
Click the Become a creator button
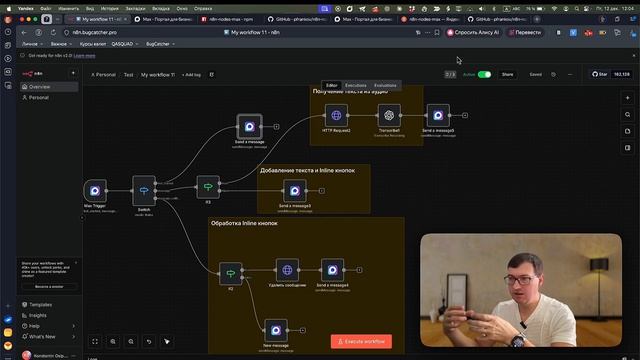pyautogui.click(x=49, y=287)
